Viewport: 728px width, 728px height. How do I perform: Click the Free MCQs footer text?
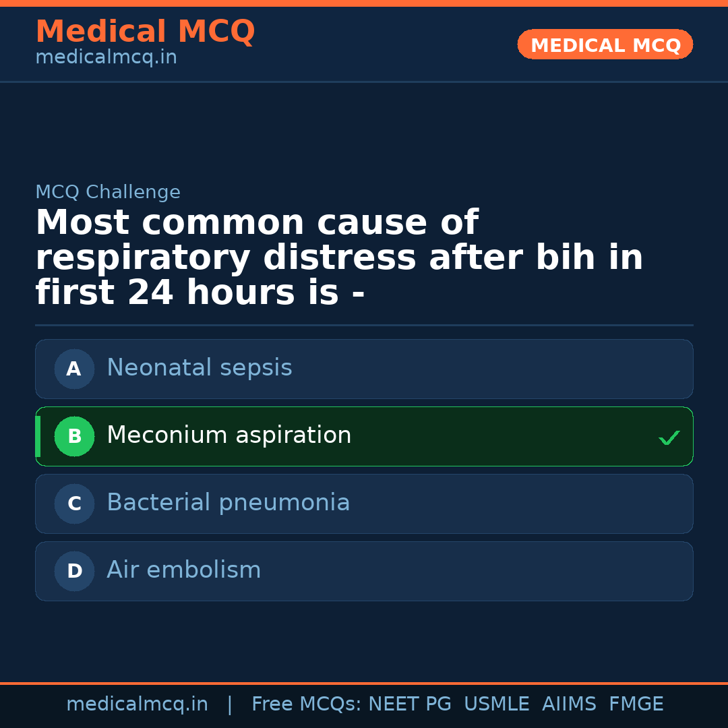click(306, 704)
